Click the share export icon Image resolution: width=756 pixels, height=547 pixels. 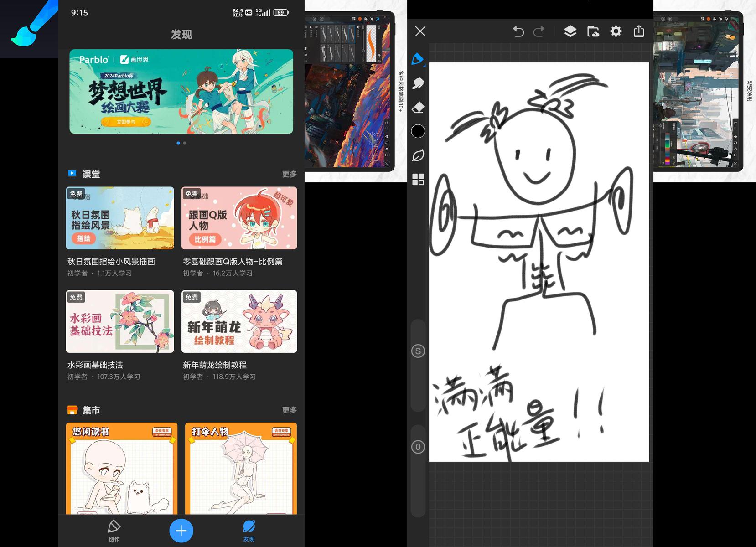point(639,31)
